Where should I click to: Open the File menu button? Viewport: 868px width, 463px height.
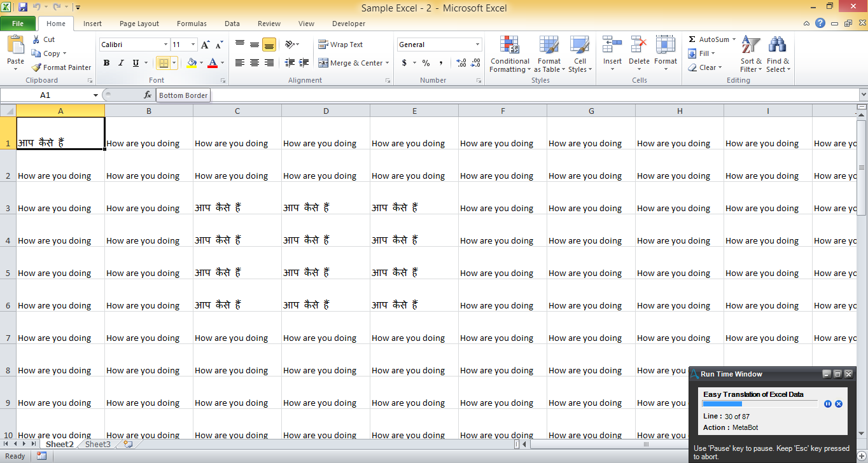18,24
